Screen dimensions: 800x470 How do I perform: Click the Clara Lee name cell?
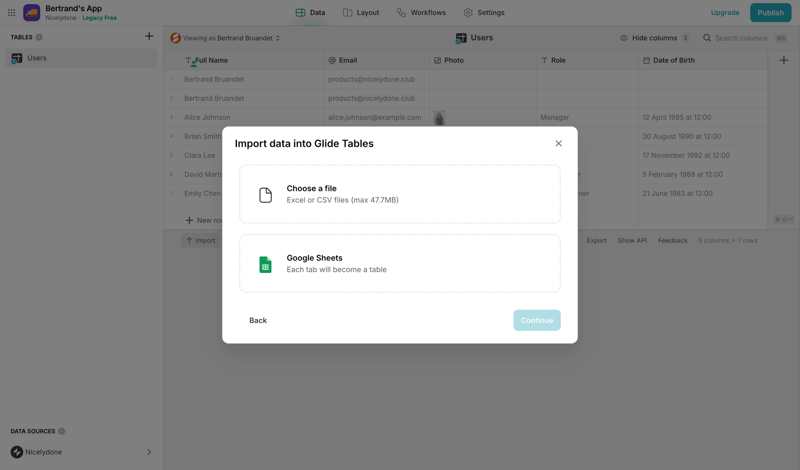(x=199, y=155)
